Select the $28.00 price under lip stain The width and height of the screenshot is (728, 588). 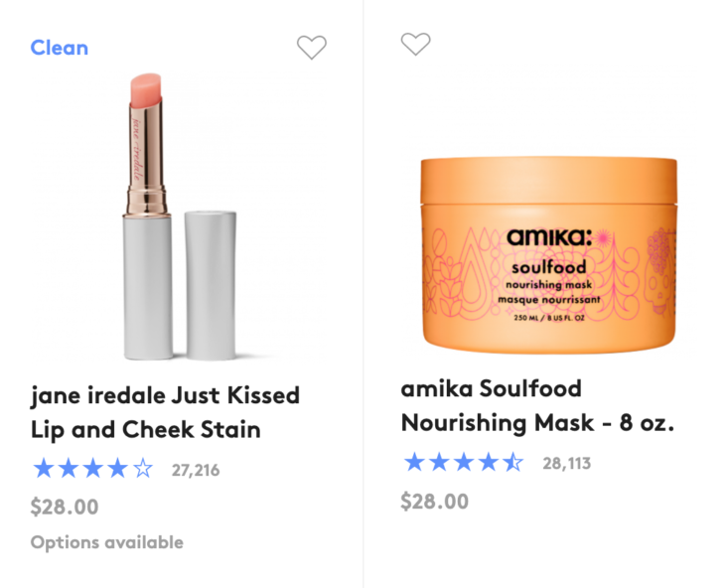(65, 507)
